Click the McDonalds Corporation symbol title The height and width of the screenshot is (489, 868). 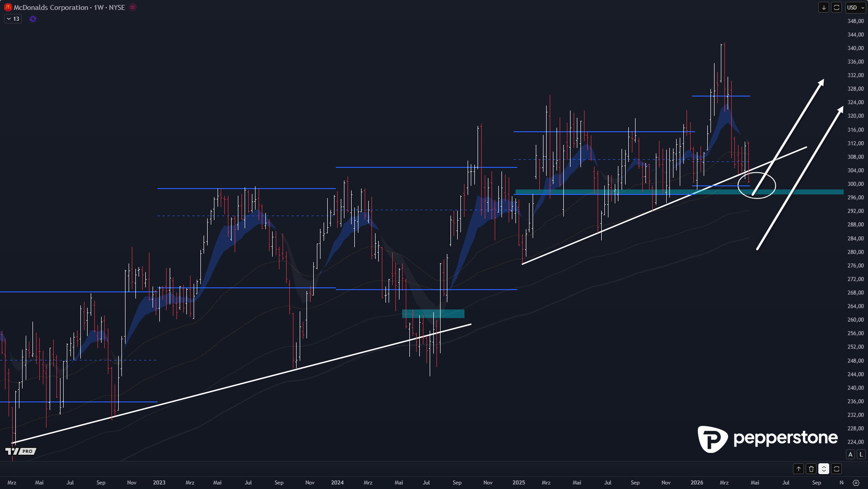tap(51, 7)
